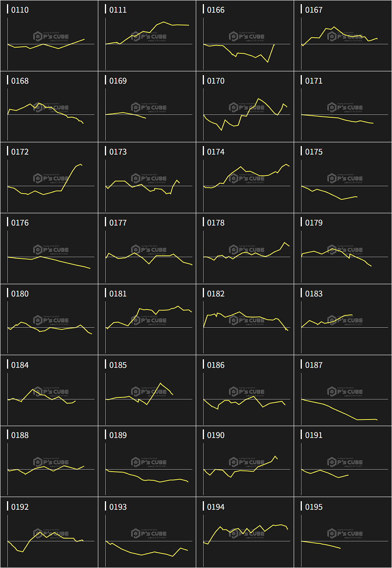Screen dimensions: 392x568
Task: Click the 0166 graph panel
Action: tap(245, 41)
